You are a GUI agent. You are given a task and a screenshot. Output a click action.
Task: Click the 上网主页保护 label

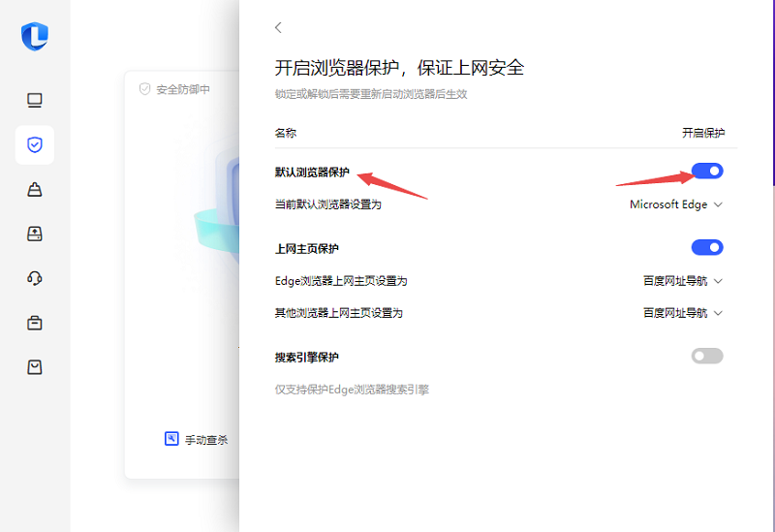pyautogui.click(x=306, y=249)
